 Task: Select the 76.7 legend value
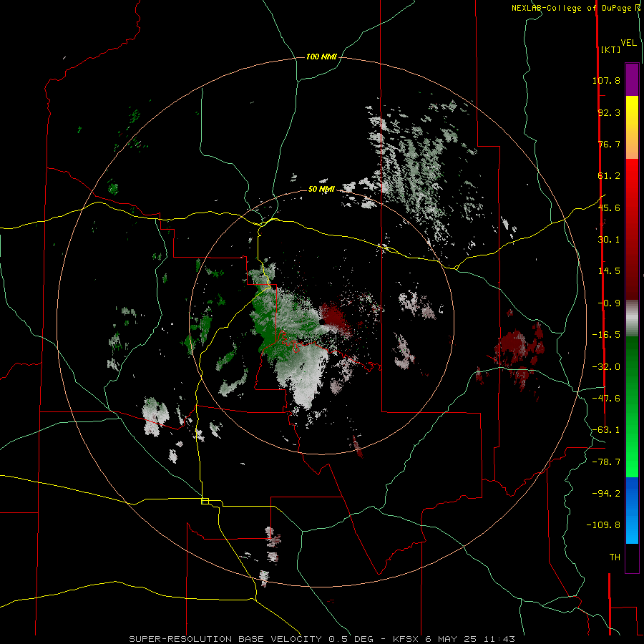pyautogui.click(x=609, y=144)
